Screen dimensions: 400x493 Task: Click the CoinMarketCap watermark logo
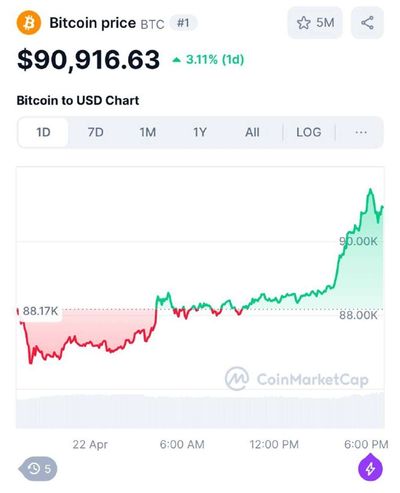point(297,379)
